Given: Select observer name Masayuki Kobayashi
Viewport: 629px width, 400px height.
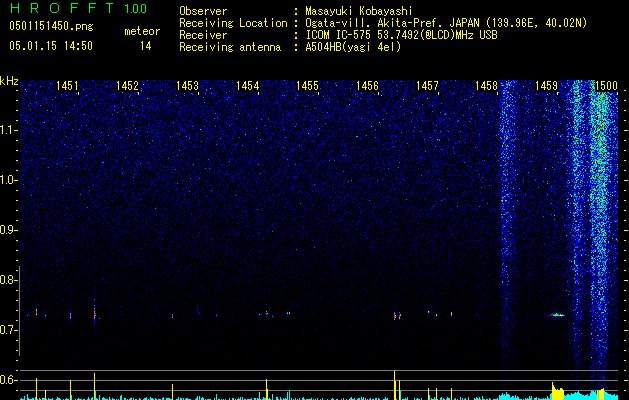Looking at the screenshot, I should click(359, 11).
